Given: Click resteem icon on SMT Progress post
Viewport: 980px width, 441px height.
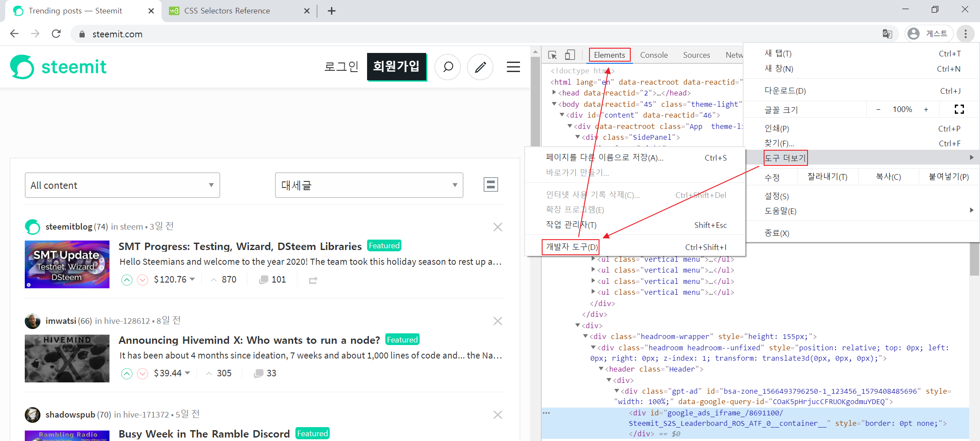Looking at the screenshot, I should (x=313, y=280).
